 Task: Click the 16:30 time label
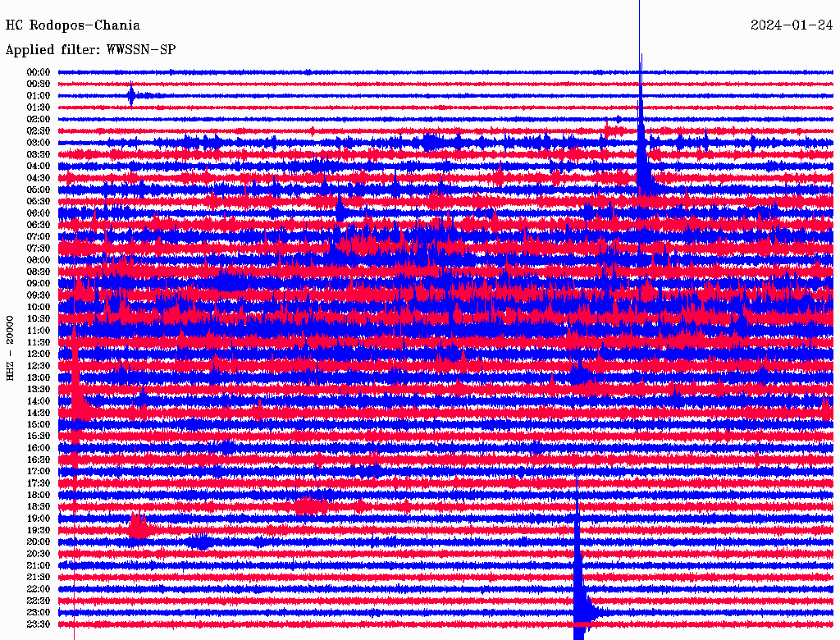click(x=39, y=459)
